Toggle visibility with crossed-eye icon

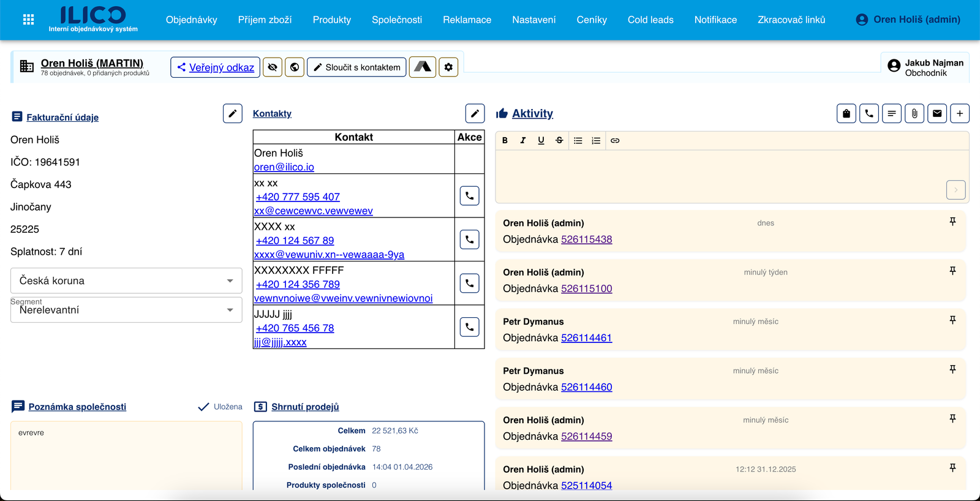273,67
